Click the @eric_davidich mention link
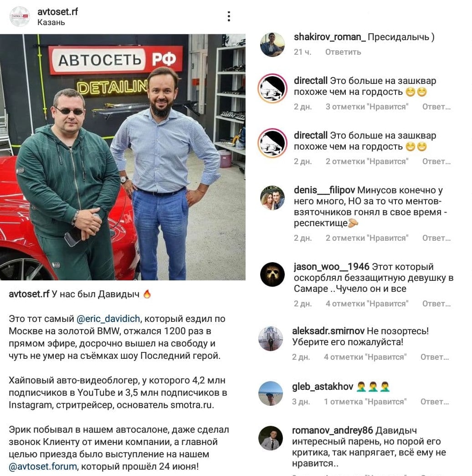The height and width of the screenshot is (476, 472). (x=108, y=319)
